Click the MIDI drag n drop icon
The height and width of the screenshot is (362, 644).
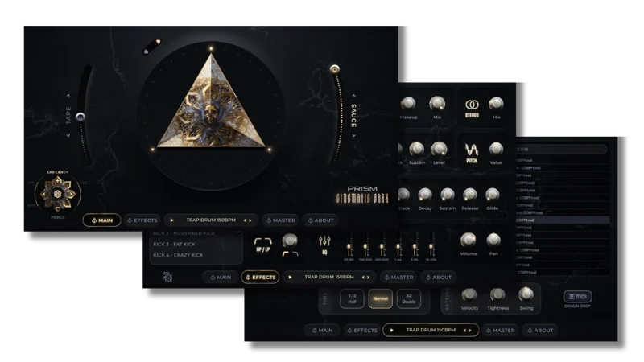[x=577, y=296]
